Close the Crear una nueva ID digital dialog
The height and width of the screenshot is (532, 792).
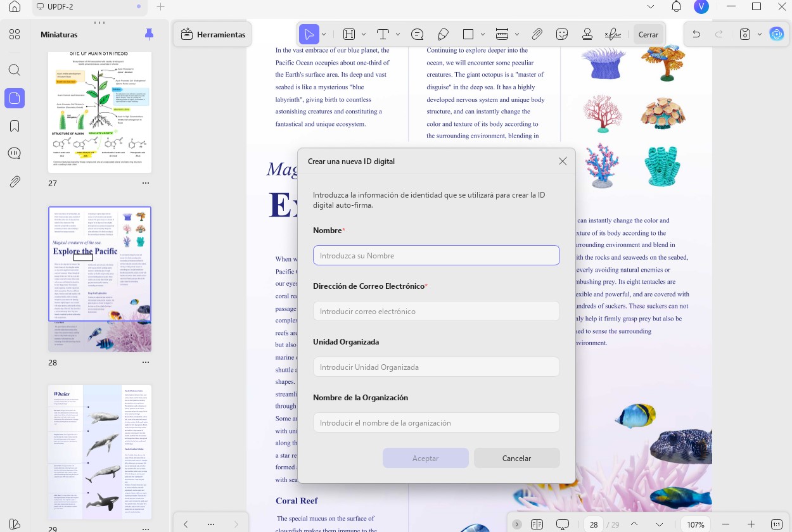pyautogui.click(x=563, y=161)
